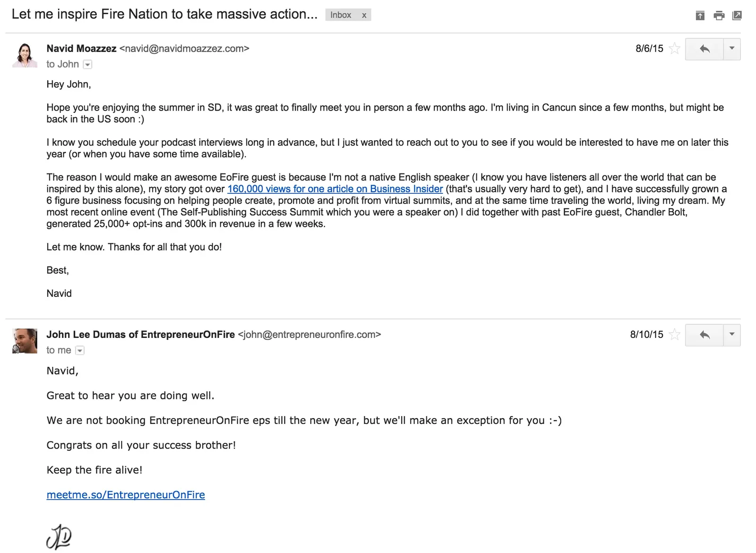Open the meetme.so/EntrepreneurOnFire link
756x553 pixels.
(126, 494)
